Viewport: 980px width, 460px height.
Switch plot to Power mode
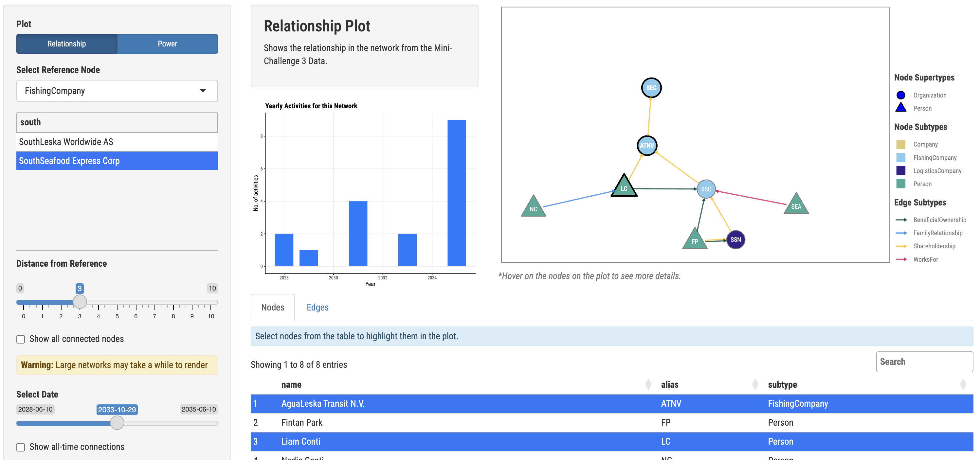[x=167, y=44]
